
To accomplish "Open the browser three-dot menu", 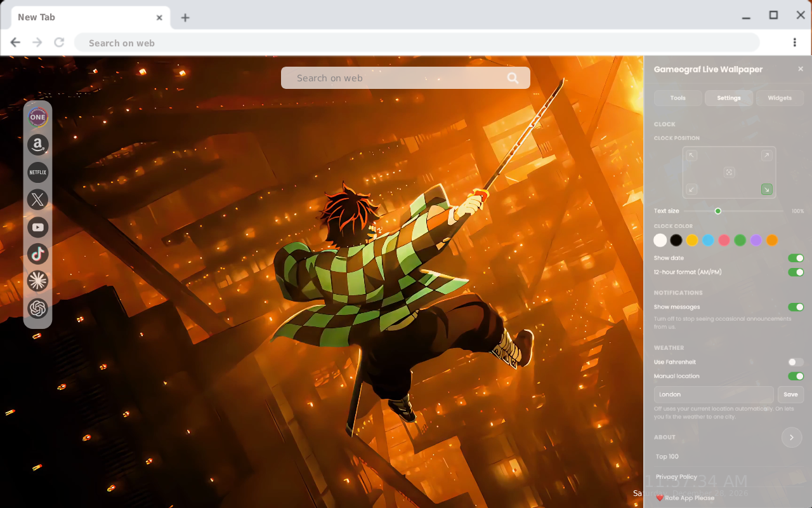I will click(794, 43).
